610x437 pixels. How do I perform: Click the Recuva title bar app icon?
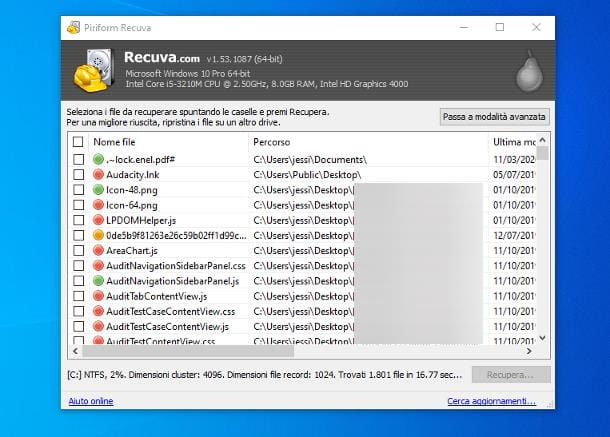click(x=74, y=28)
